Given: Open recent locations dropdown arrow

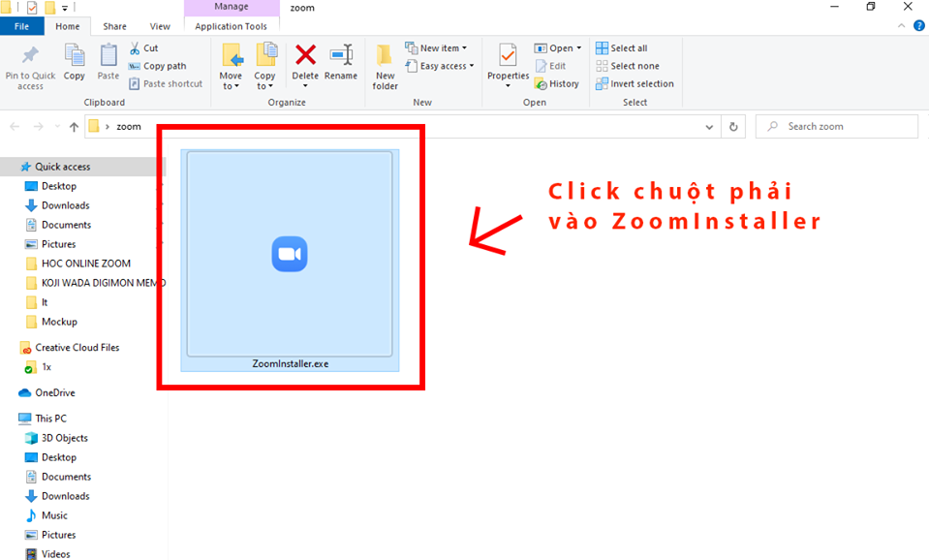Looking at the screenshot, I should coord(57,126).
